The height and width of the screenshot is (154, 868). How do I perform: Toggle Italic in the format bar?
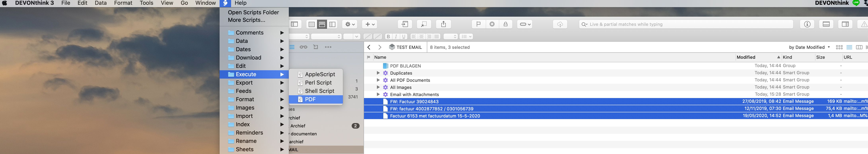[x=396, y=37]
